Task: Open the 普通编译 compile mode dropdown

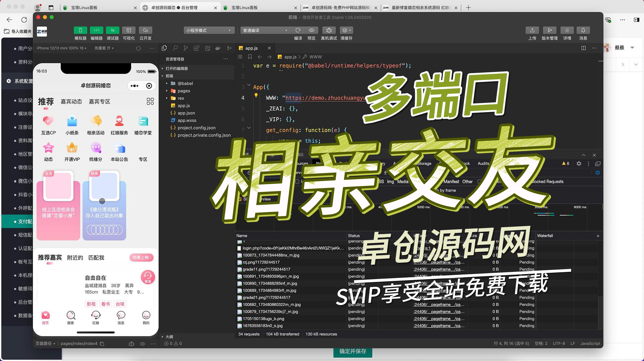Action: pyautogui.click(x=266, y=30)
